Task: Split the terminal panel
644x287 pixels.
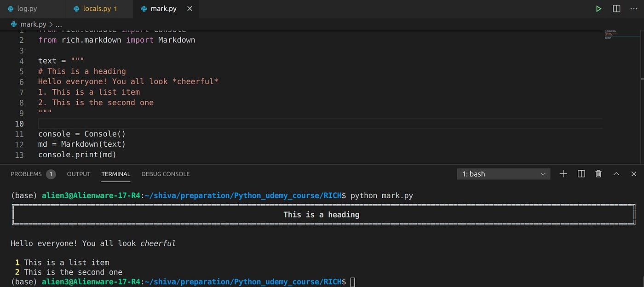Action: tap(581, 174)
